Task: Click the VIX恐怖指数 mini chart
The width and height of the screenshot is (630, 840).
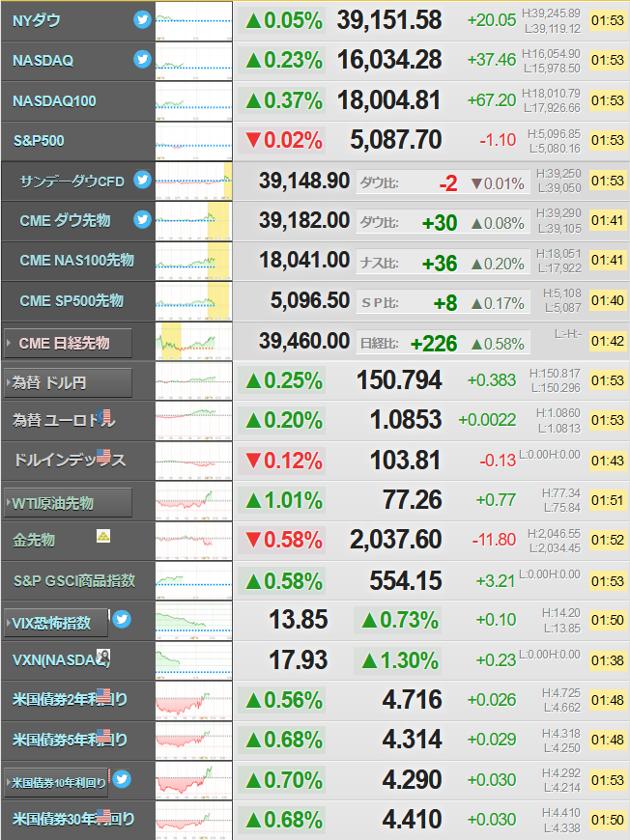Action: 193,621
